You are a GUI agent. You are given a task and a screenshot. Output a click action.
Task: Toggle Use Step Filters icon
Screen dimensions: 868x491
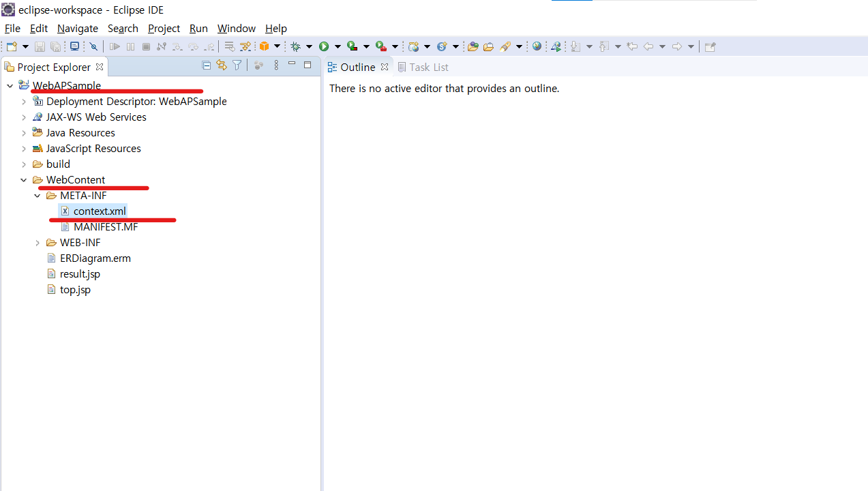pyautogui.click(x=245, y=46)
